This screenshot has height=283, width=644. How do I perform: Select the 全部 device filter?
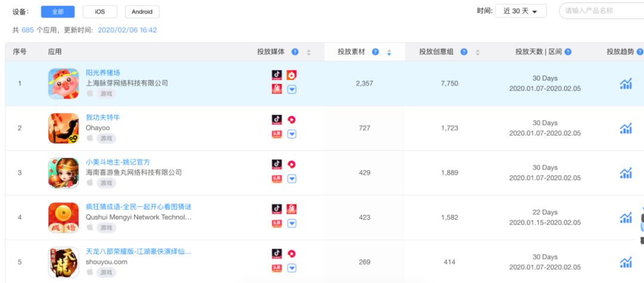(x=58, y=11)
